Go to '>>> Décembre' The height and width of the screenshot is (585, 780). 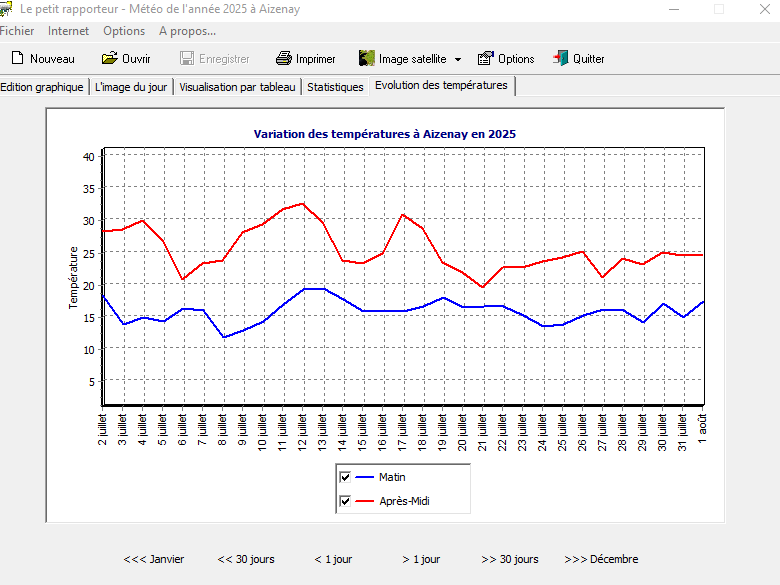click(x=601, y=559)
